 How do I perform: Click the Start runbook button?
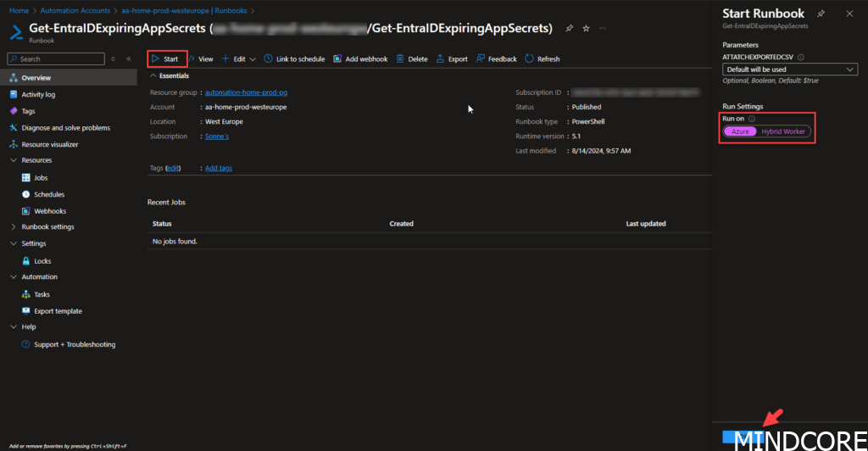pos(165,59)
